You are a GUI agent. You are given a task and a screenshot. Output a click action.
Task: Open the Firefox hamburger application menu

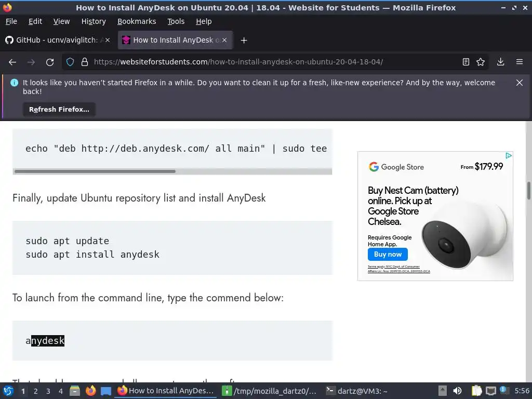coord(520,62)
